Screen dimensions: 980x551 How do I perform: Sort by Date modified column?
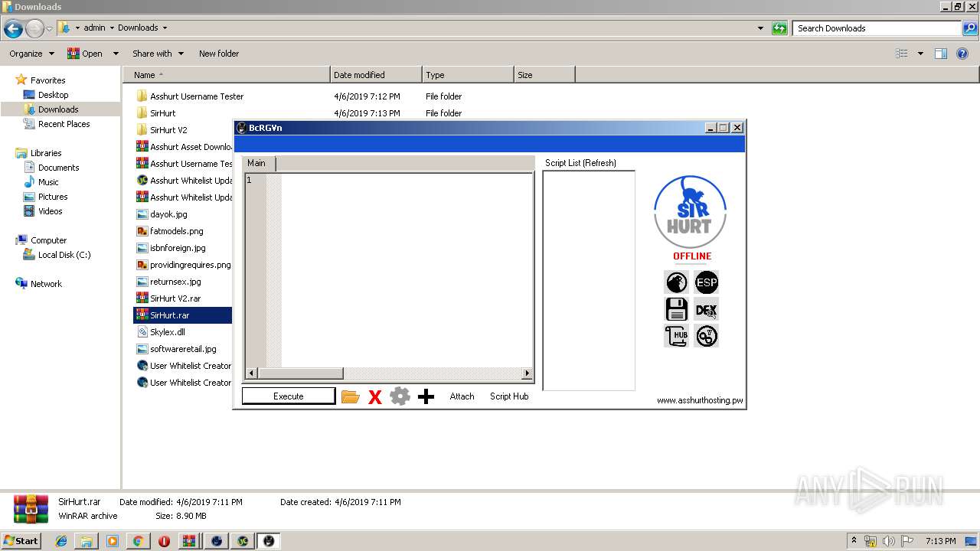[376, 75]
